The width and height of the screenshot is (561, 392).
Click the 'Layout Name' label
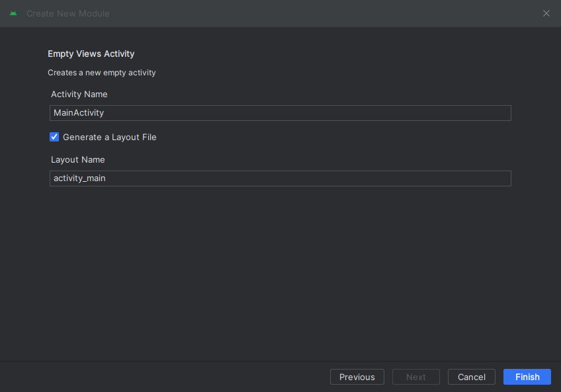click(77, 159)
